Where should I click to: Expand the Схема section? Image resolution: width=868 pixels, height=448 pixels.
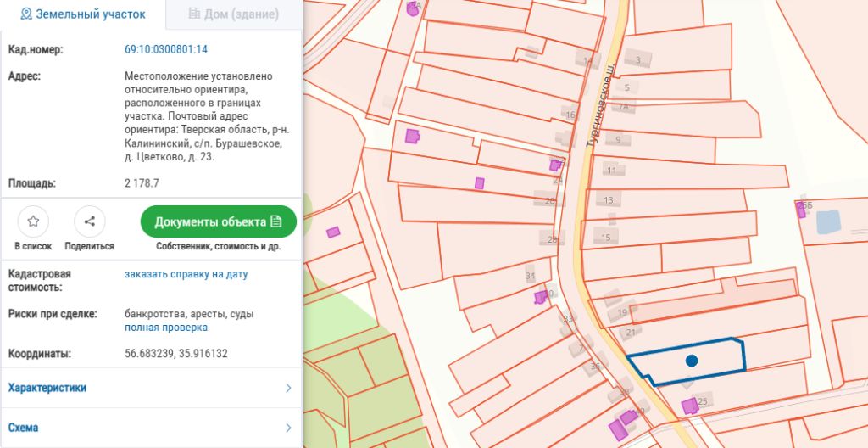151,428
